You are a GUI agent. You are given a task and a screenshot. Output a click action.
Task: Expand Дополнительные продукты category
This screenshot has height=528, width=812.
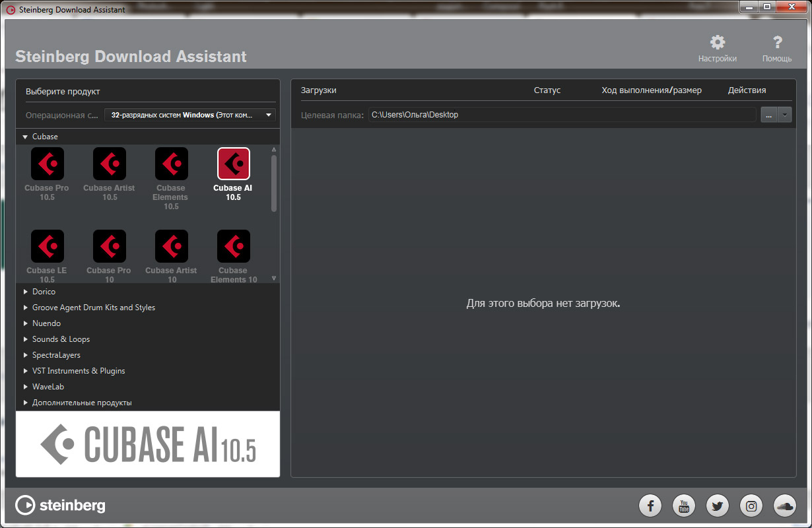[25, 403]
